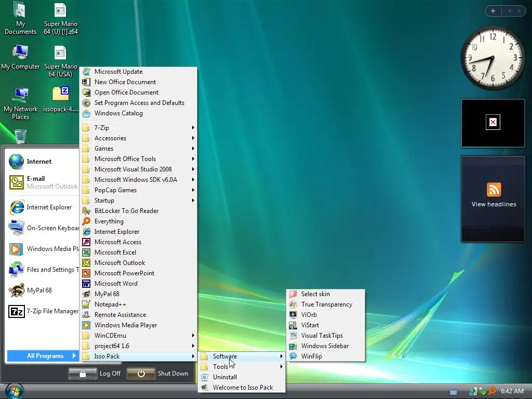Click the Everything search tray icon
Screen dimensions: 532x399
pyautogui.click(x=492, y=391)
